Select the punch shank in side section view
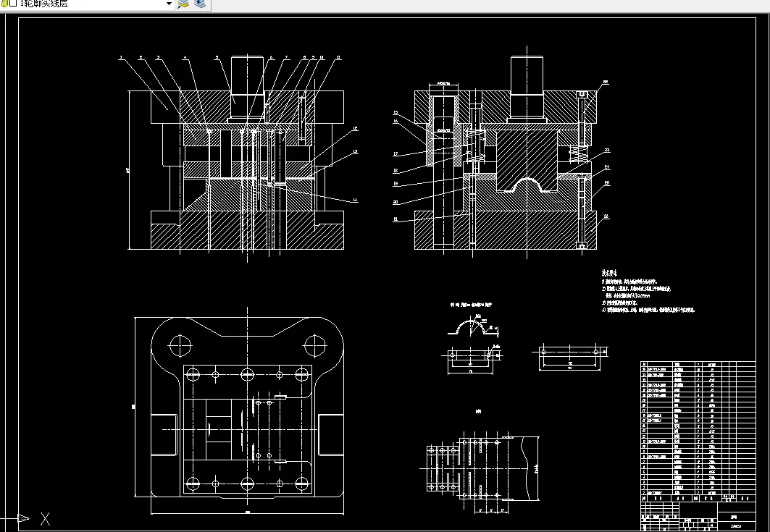 (x=527, y=88)
